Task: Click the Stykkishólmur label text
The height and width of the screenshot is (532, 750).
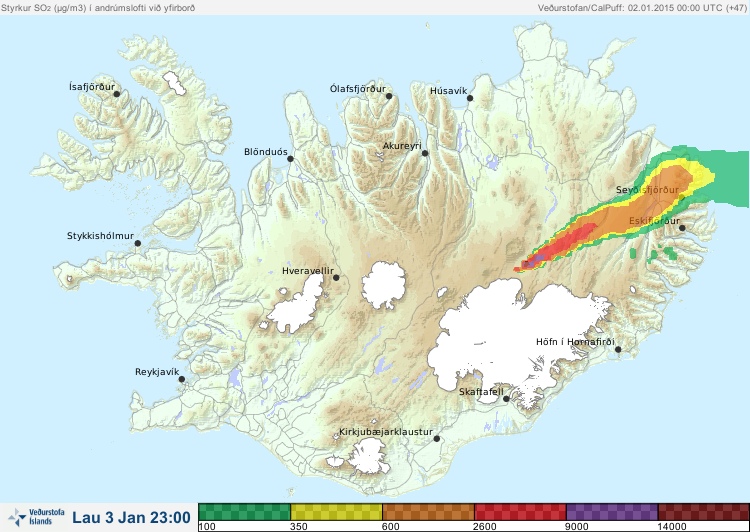Action: pyautogui.click(x=100, y=236)
